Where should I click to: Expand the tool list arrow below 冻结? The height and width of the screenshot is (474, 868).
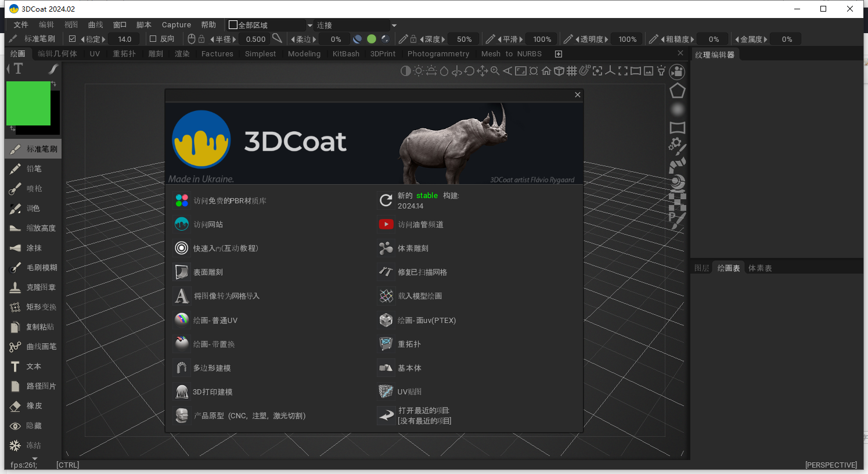[x=34, y=458]
